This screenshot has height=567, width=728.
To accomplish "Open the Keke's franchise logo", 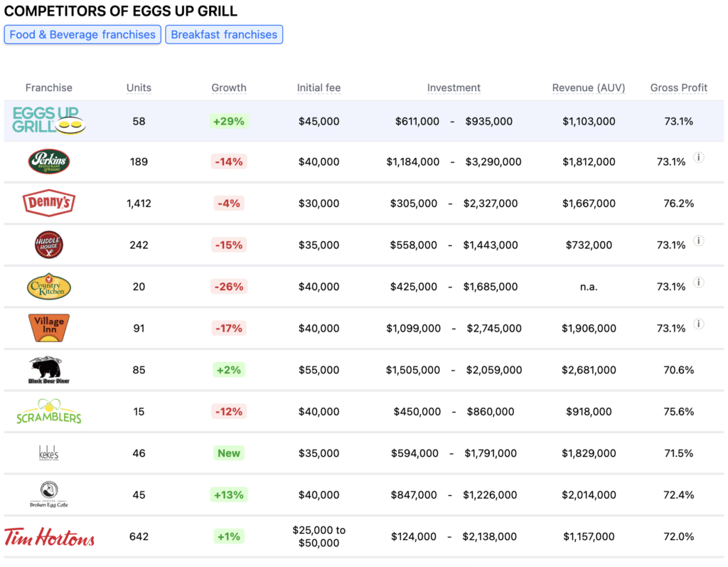I will pos(49,453).
